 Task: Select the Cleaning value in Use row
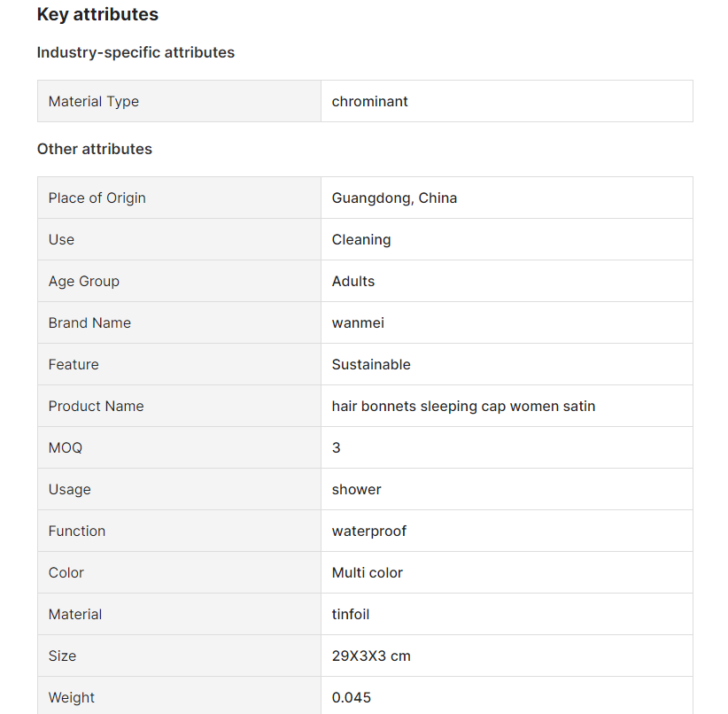coord(361,240)
